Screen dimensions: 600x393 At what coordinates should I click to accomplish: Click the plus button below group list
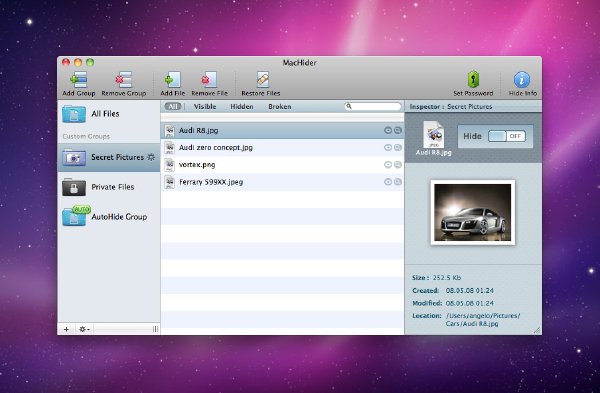(66, 329)
